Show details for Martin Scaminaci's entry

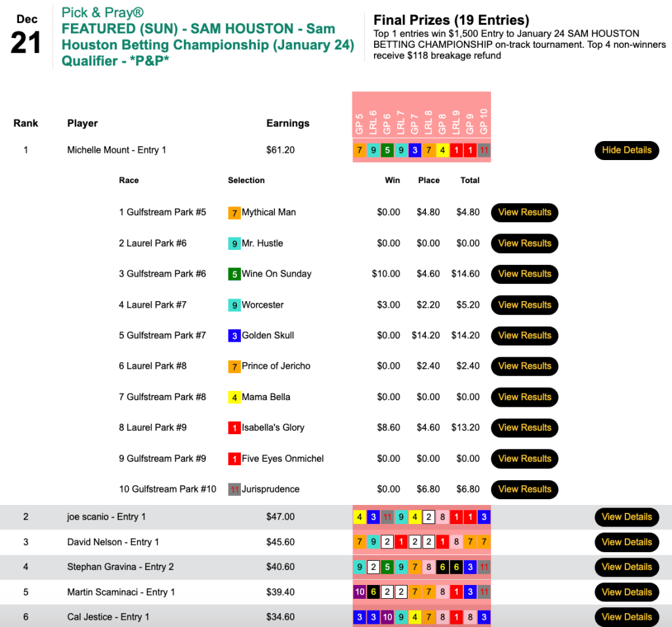(626, 592)
